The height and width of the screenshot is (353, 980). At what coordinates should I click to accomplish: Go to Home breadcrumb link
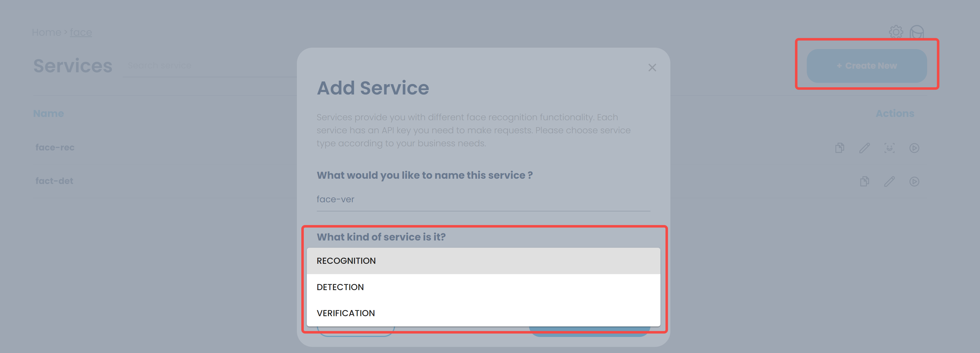[x=46, y=32]
